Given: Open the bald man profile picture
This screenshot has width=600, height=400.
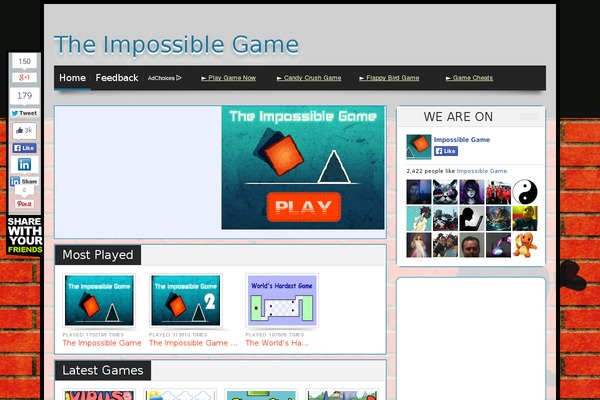Looking at the screenshot, I should click(x=472, y=245).
